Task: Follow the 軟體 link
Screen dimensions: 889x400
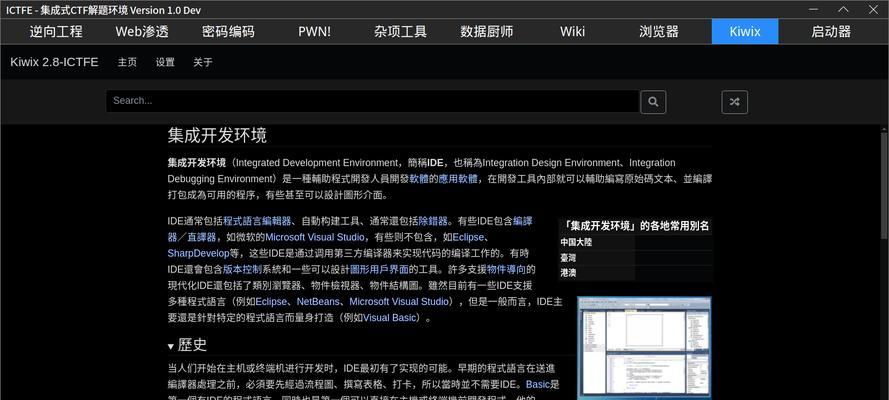Action: [x=419, y=179]
